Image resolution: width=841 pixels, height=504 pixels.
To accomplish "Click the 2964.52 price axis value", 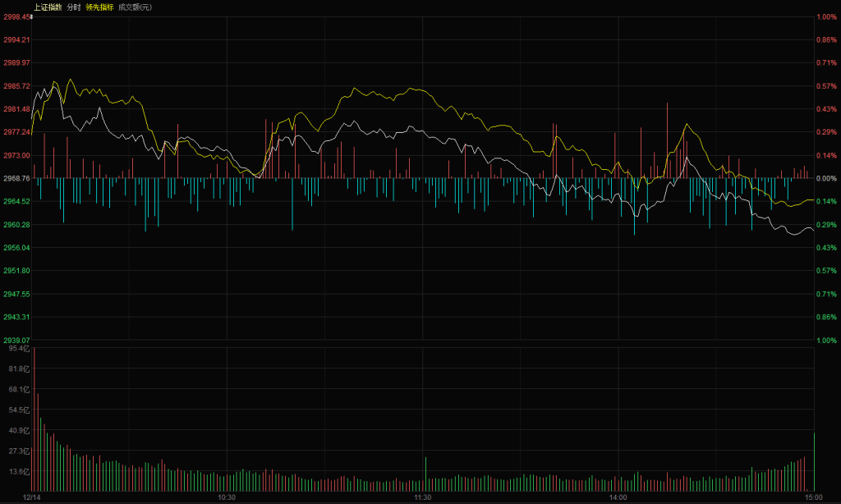I will point(16,202).
